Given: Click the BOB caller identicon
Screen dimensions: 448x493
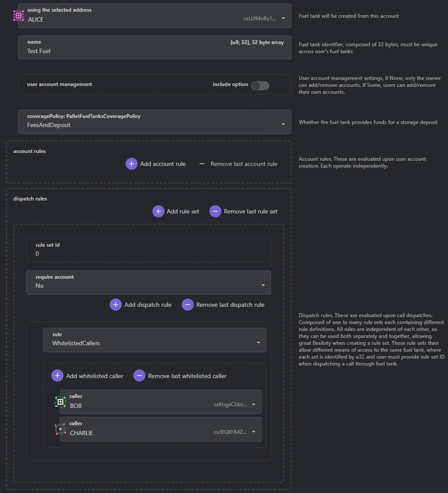Looking at the screenshot, I should click(x=60, y=402).
